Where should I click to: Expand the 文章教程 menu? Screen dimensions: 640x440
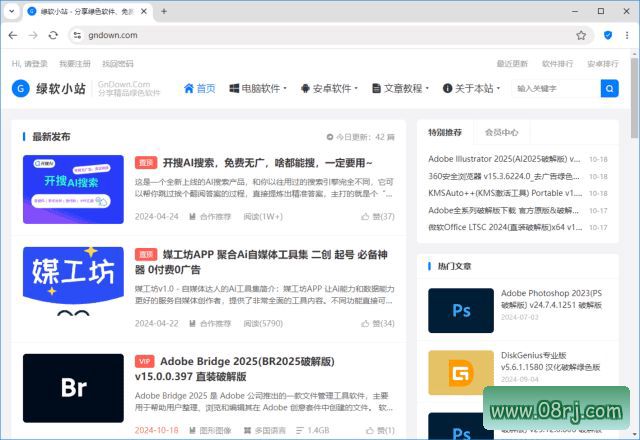click(x=400, y=88)
